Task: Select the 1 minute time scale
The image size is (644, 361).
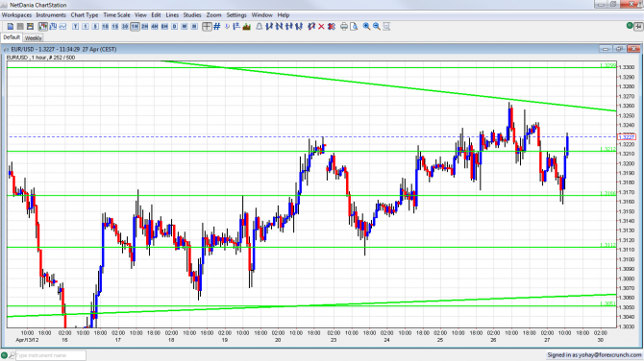Action: [x=85, y=27]
